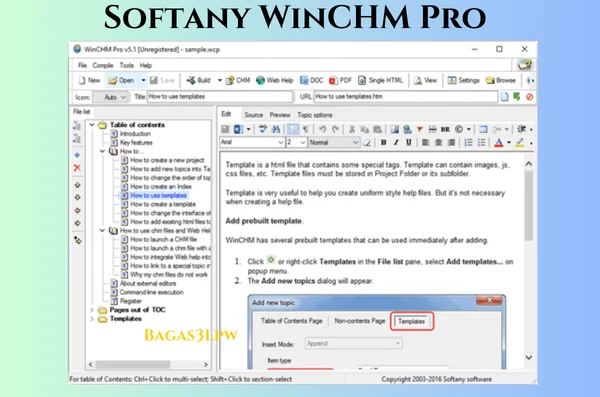Open the Compile menu
Viewport: 600px width, 397px height.
tap(103, 65)
